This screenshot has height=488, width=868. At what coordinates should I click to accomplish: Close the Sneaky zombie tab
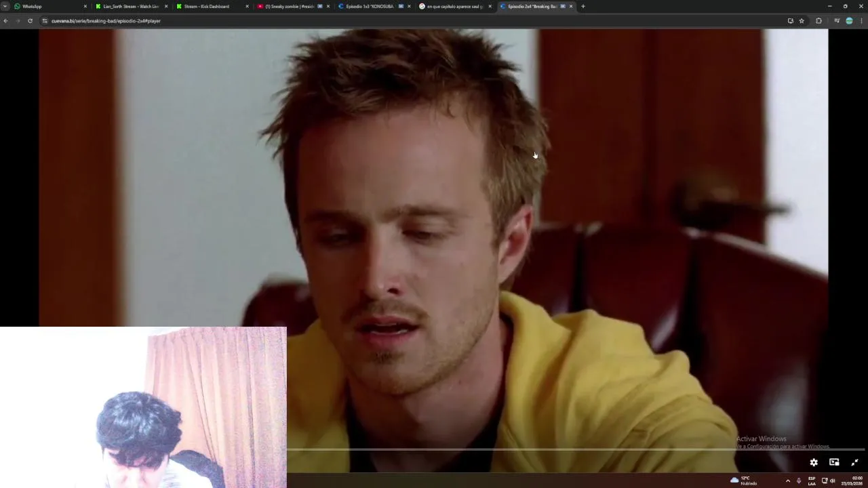[x=328, y=6]
